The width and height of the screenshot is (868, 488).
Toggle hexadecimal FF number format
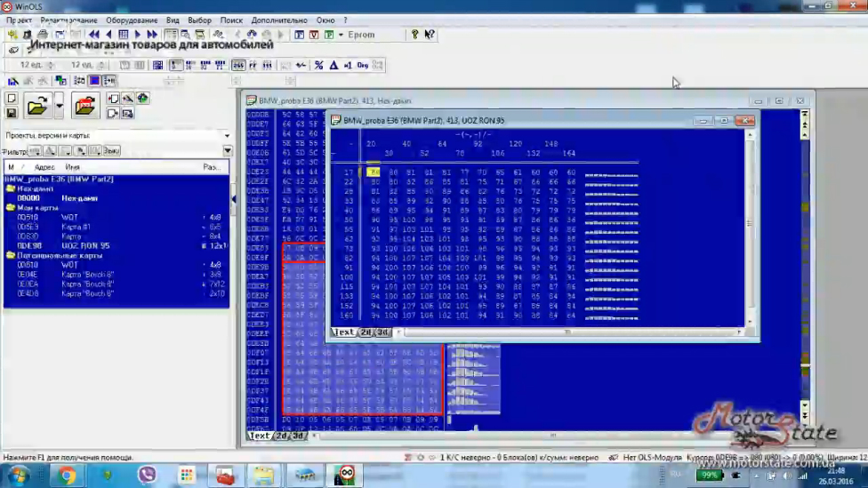[x=253, y=65]
